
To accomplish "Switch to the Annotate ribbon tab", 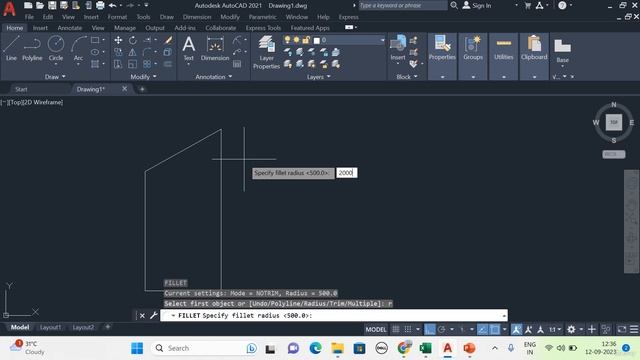I will click(x=69, y=28).
